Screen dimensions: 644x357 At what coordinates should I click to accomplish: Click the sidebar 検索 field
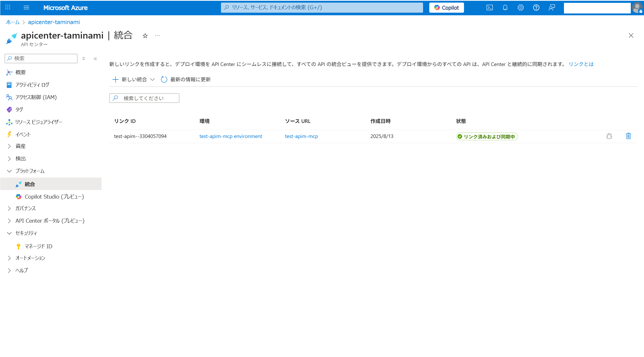pyautogui.click(x=41, y=59)
